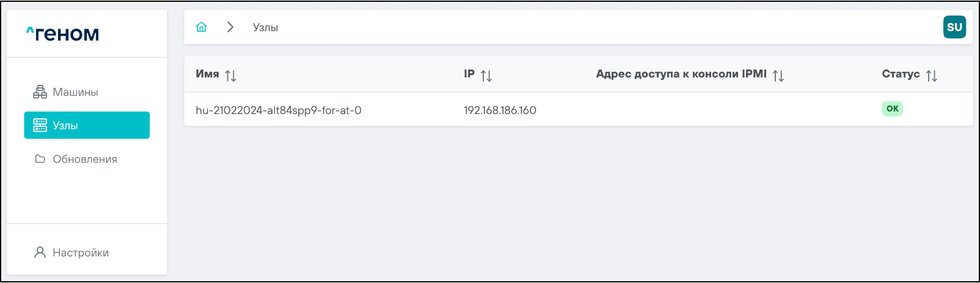This screenshot has width=980, height=283.
Task: Click the green OK status badge
Action: 892,109
